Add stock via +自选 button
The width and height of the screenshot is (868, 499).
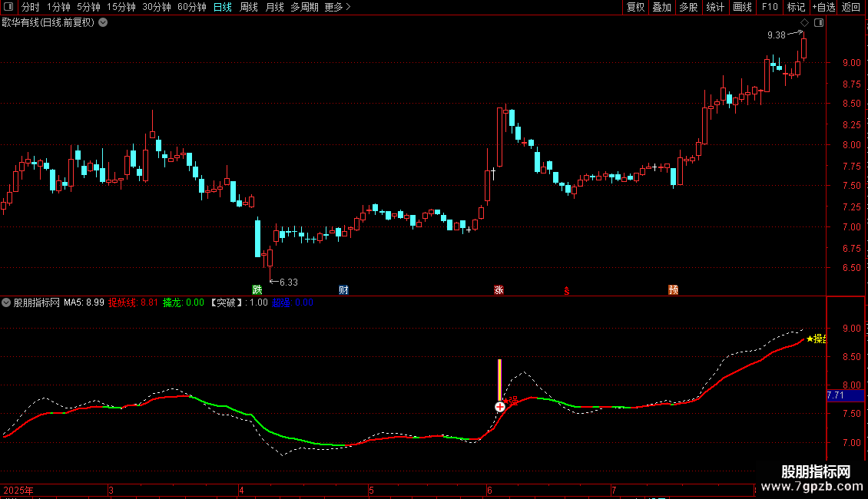pos(823,7)
